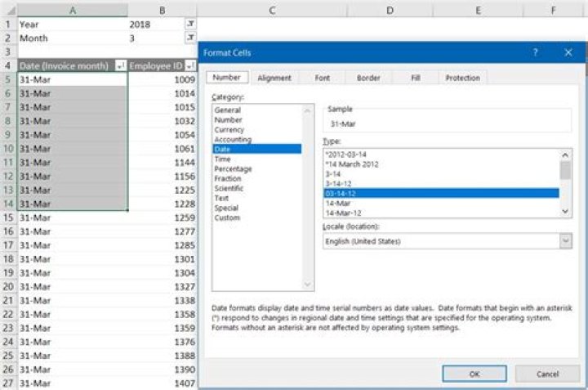Click the 31-Mar cell in row 20
Image resolution: width=588 pixels, height=390 pixels.
73,287
